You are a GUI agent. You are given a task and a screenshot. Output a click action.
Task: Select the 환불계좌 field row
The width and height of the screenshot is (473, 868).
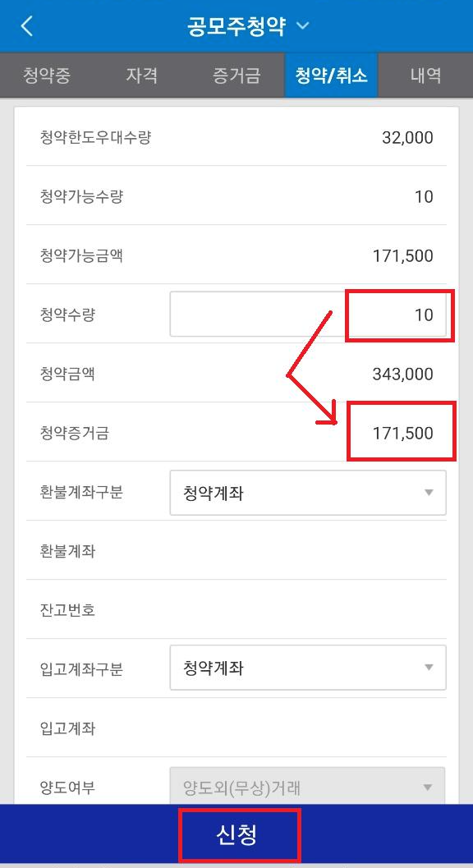(x=236, y=551)
